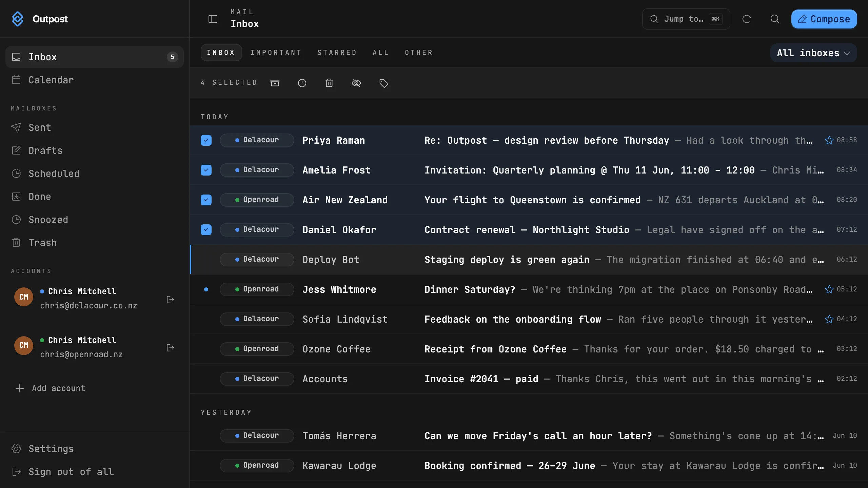Toggle star on Sofia Lindqvist email
This screenshot has width=868, height=488.
pos(829,319)
